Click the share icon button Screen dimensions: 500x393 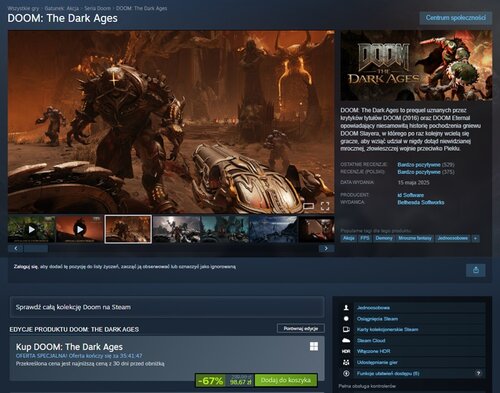[x=476, y=270]
